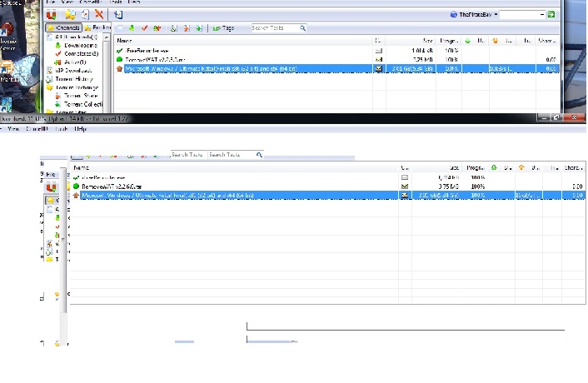Click the green download arrow toolbar icon
Screen dimensions: 588x383
click(x=132, y=28)
